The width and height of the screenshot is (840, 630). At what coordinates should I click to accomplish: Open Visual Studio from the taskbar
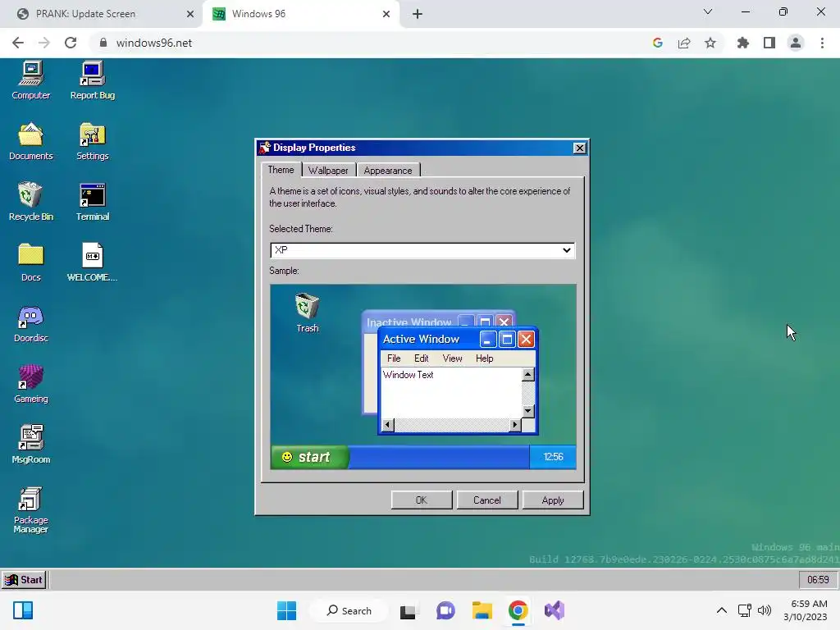point(555,610)
